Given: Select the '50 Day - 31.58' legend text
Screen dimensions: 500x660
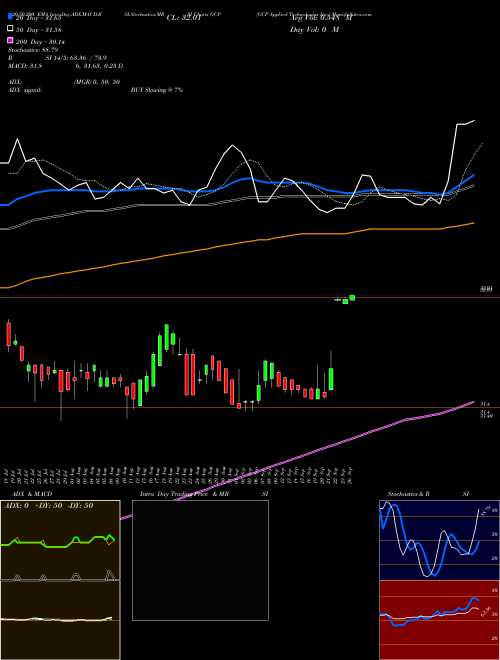Looking at the screenshot, I should coord(39,30).
